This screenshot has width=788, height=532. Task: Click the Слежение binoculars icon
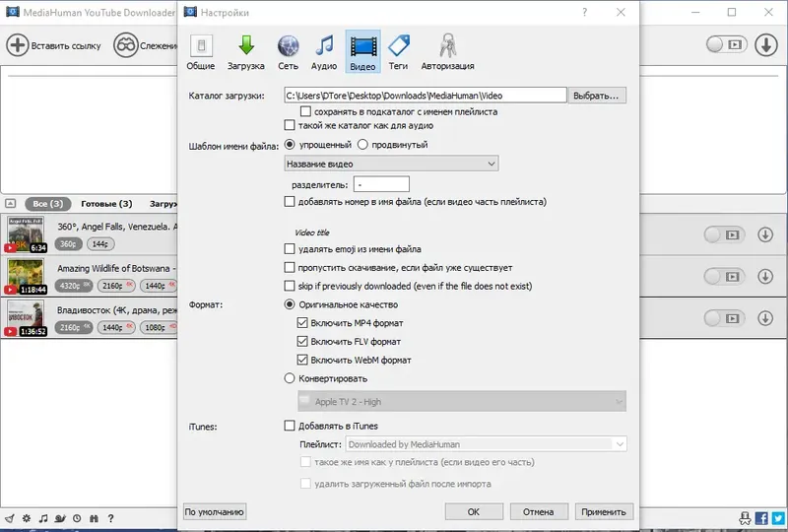pyautogui.click(x=125, y=45)
